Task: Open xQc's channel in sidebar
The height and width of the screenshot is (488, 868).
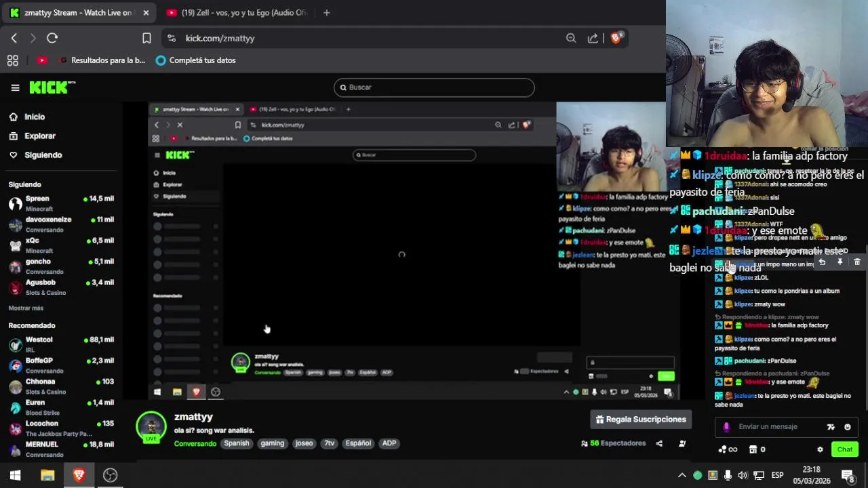Action: (x=61, y=245)
